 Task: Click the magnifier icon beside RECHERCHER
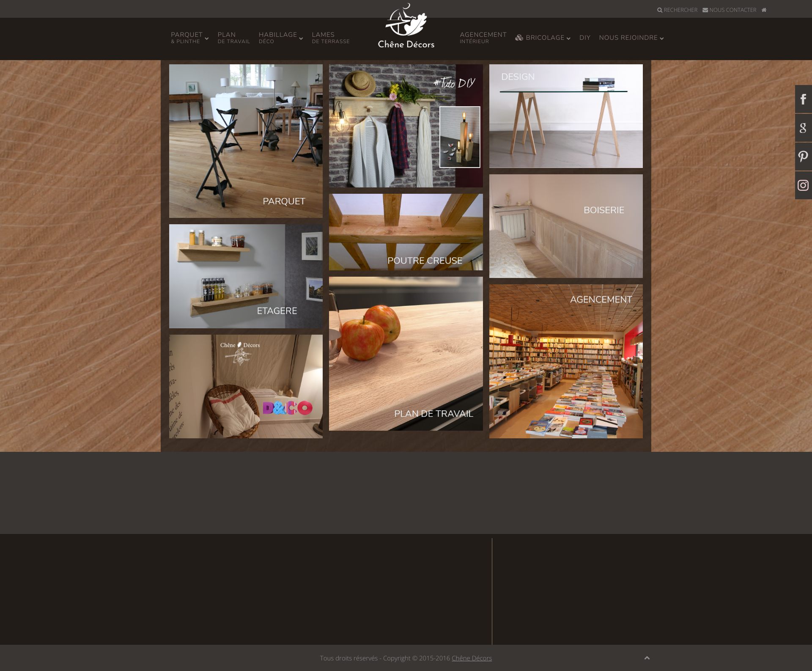[x=660, y=10]
